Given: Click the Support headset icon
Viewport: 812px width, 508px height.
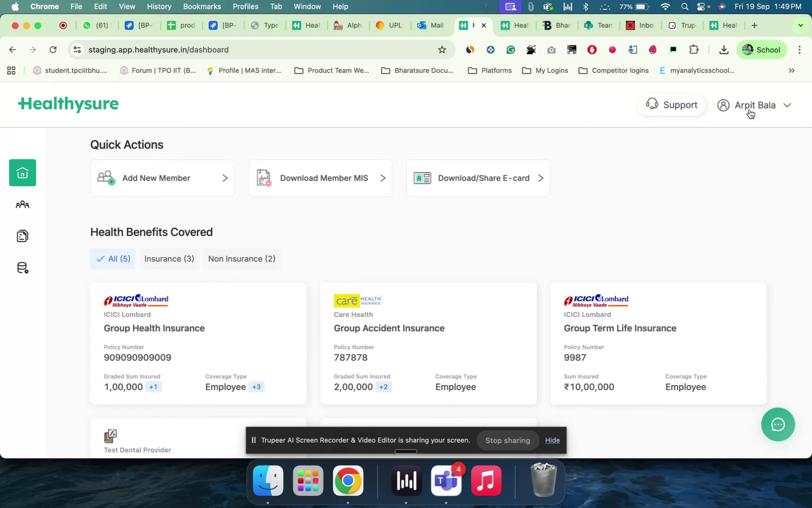Looking at the screenshot, I should (x=652, y=104).
